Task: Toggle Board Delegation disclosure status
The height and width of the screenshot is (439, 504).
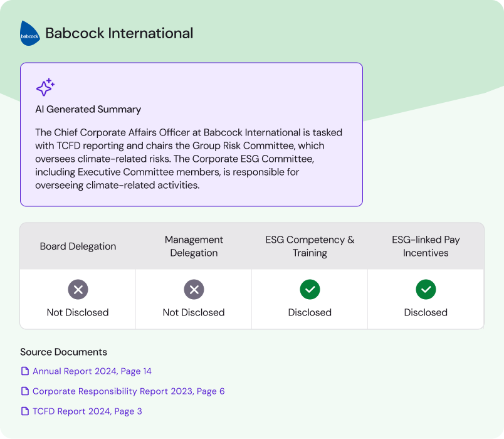Action: pyautogui.click(x=77, y=298)
